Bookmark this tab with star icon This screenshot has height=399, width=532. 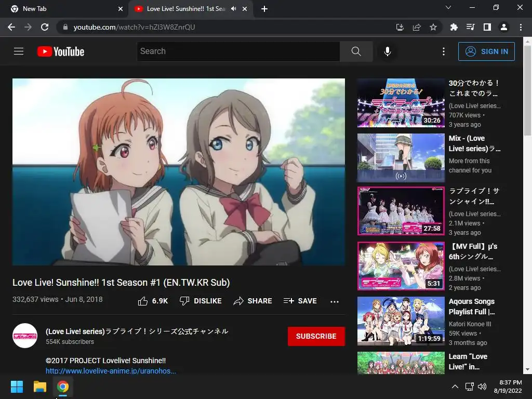click(x=433, y=27)
